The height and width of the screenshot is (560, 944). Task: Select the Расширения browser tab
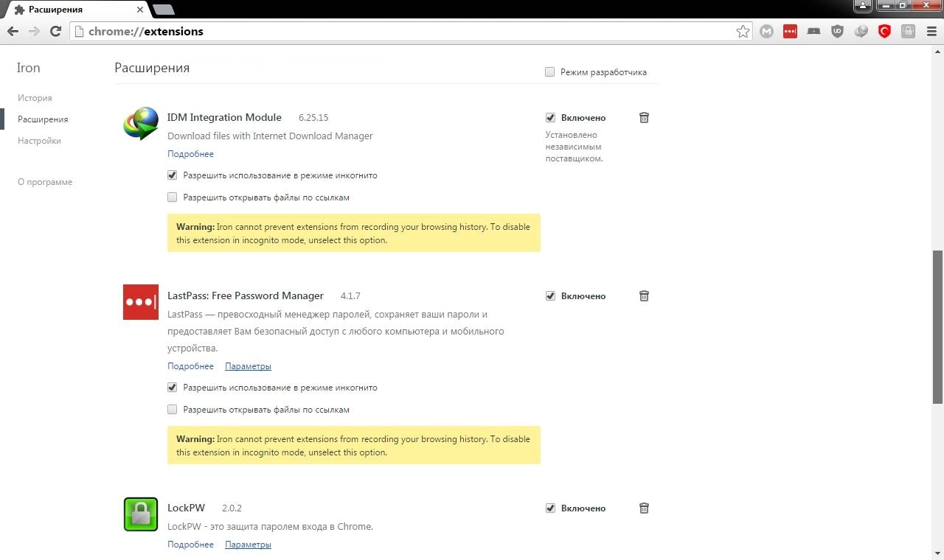(x=78, y=10)
